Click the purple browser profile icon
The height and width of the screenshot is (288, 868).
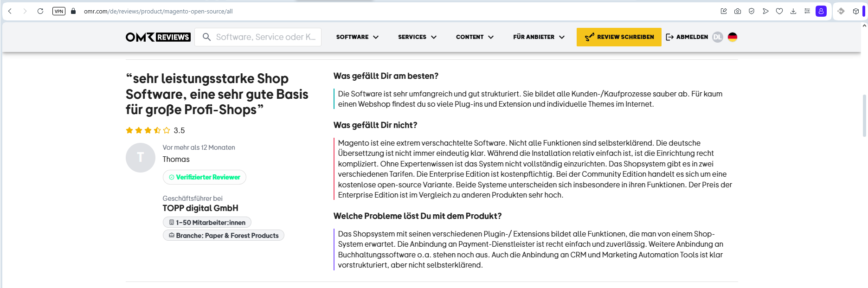coord(821,11)
